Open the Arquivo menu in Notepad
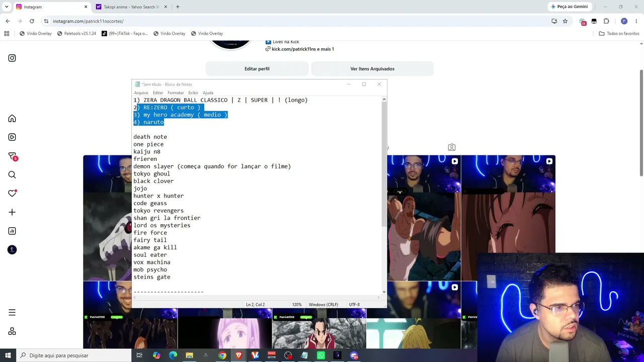This screenshot has height=362, width=644. (x=141, y=93)
